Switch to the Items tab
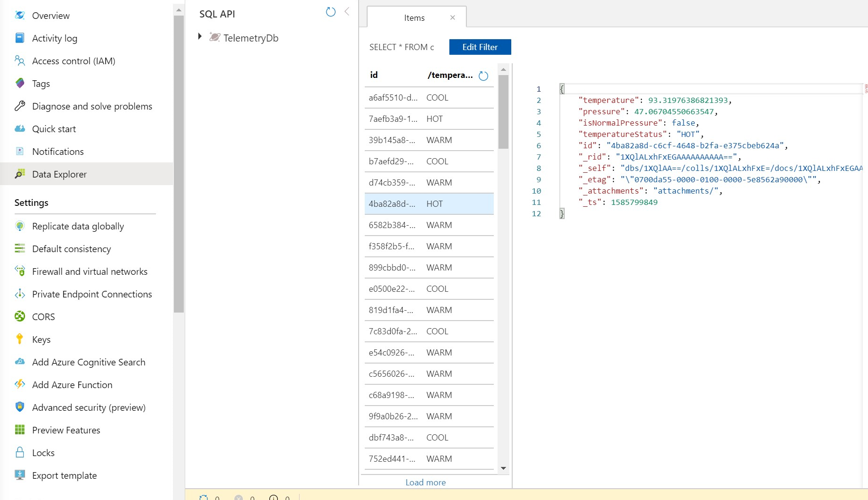The width and height of the screenshot is (868, 500). click(414, 17)
